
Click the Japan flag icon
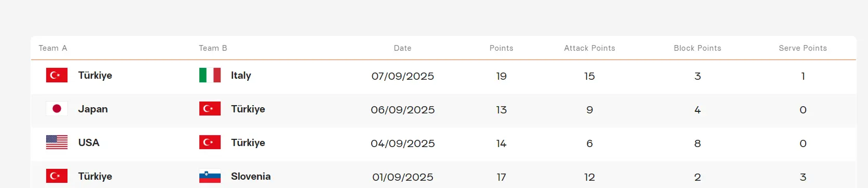pyautogui.click(x=57, y=109)
